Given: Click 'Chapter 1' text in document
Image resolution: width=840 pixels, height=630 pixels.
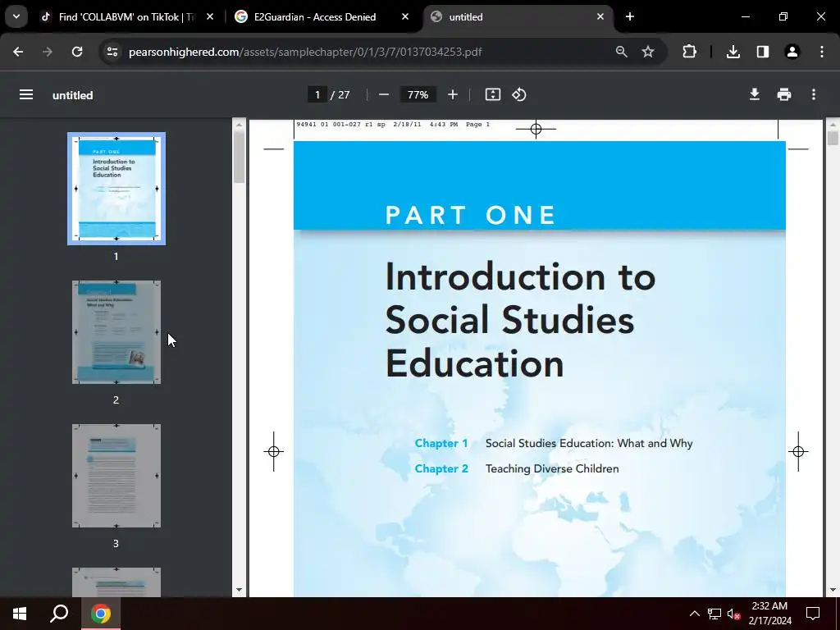Looking at the screenshot, I should point(441,444).
